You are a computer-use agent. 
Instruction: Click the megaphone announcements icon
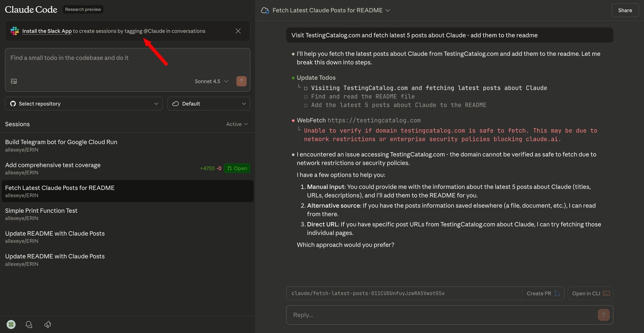pyautogui.click(x=48, y=324)
